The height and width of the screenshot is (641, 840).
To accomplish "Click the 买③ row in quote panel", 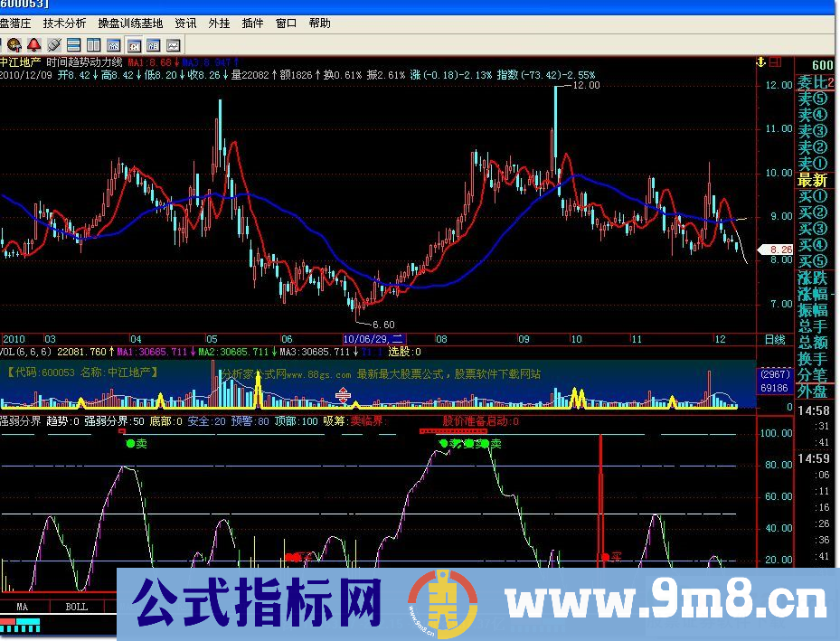I will [x=813, y=229].
